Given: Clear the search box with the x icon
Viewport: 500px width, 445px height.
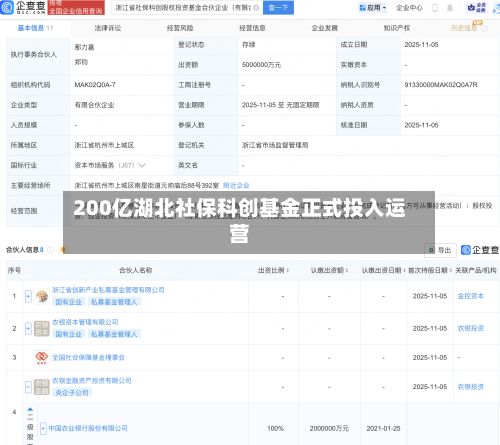Looking at the screenshot, I should (x=256, y=8).
